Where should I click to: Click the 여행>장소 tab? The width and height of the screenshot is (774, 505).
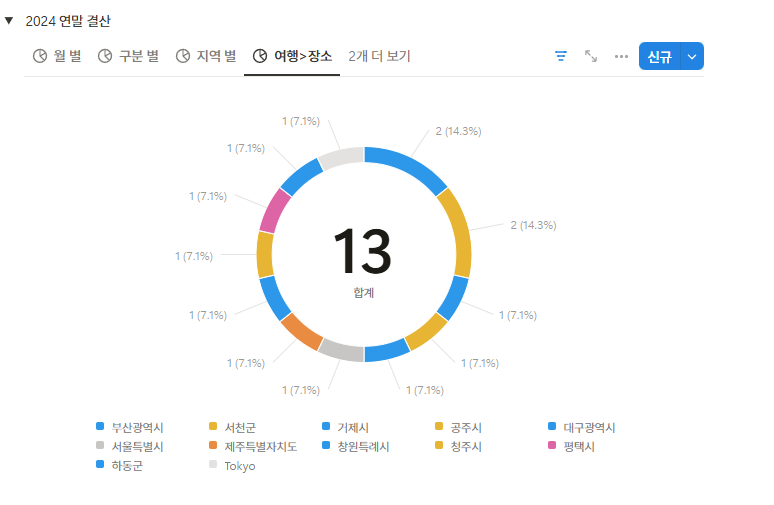[x=292, y=56]
